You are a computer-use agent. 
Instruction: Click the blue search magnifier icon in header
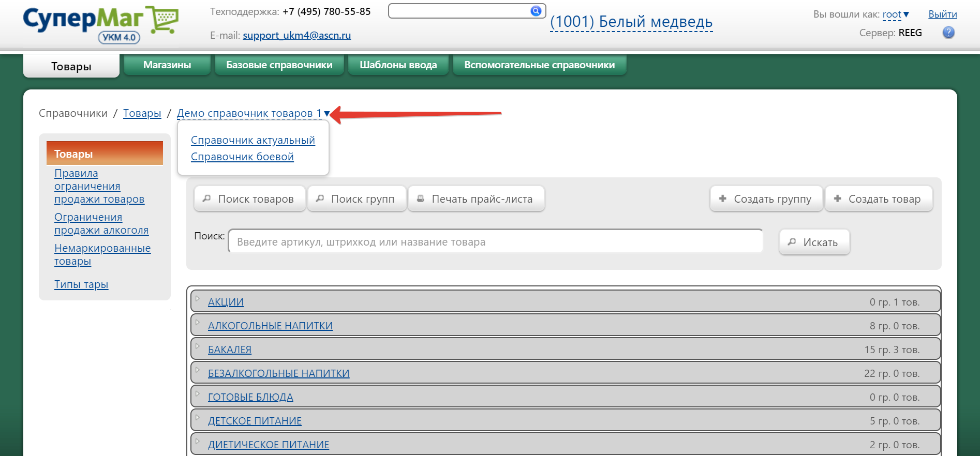pos(536,11)
